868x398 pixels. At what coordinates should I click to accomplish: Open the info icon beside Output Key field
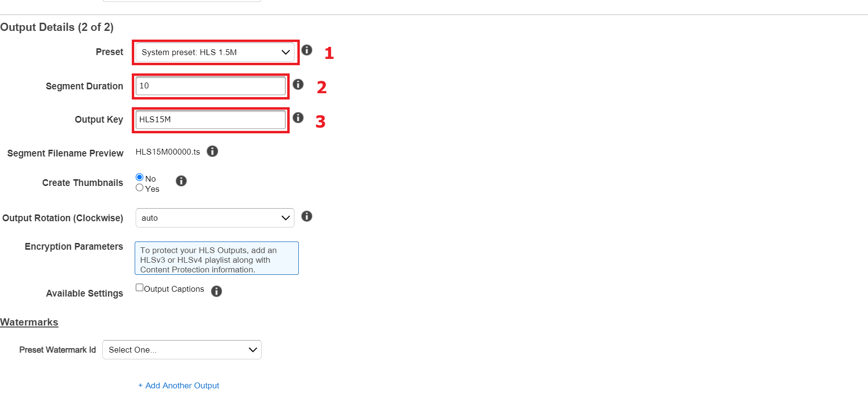point(298,117)
